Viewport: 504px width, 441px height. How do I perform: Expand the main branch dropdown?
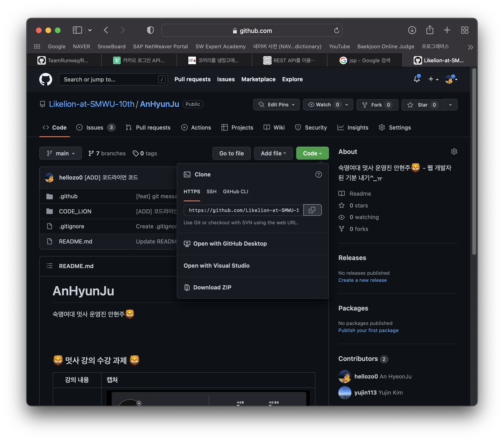click(61, 153)
